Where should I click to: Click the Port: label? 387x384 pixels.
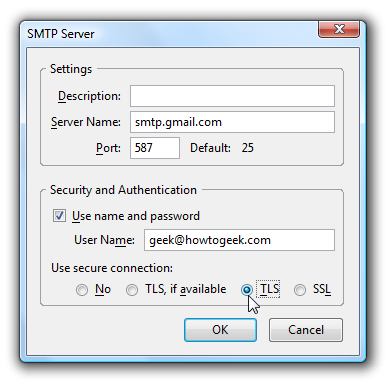[108, 148]
